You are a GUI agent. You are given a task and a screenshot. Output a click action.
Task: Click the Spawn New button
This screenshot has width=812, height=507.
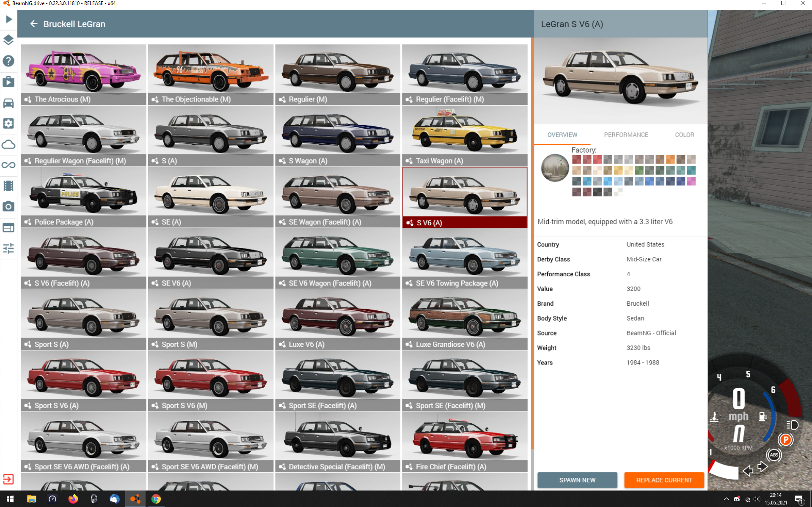click(577, 480)
